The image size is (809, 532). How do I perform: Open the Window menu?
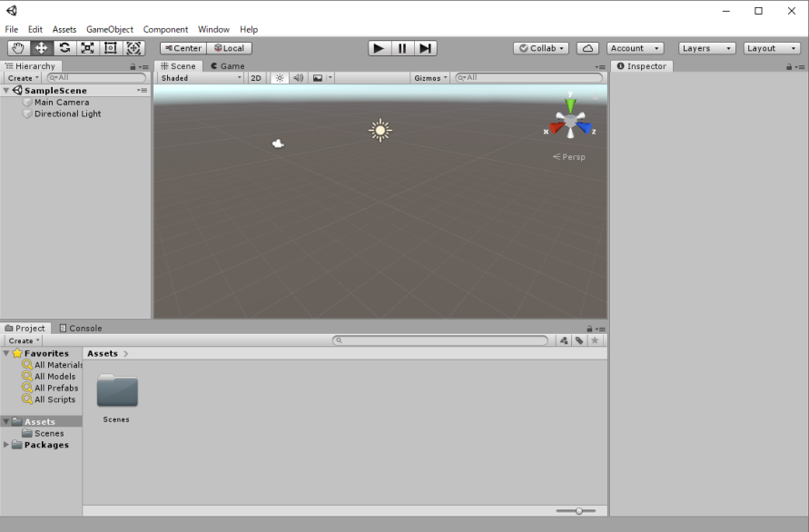point(213,29)
